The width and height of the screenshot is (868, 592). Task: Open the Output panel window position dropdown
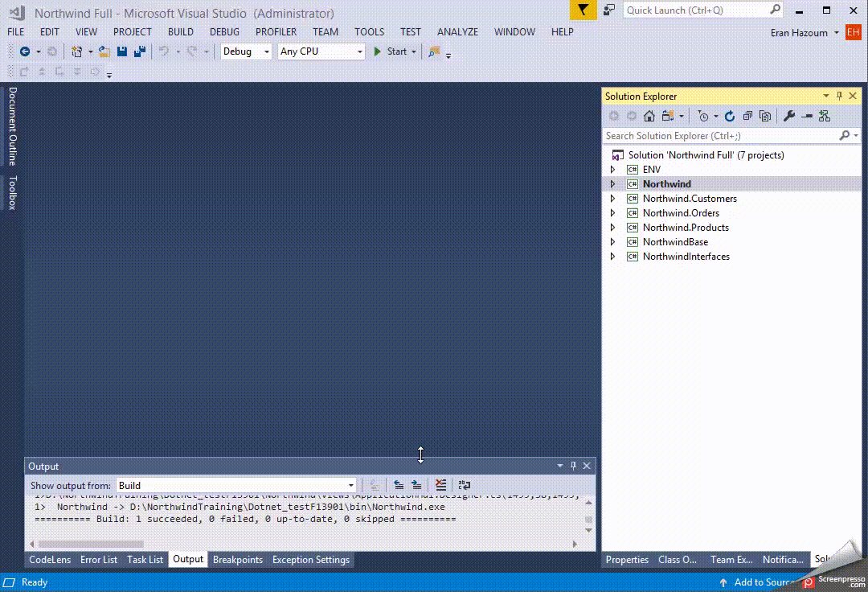point(559,466)
